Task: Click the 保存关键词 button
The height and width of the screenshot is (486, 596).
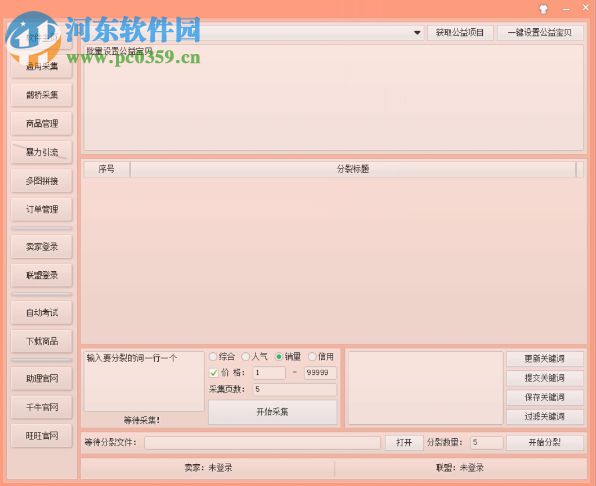Action: click(x=545, y=397)
